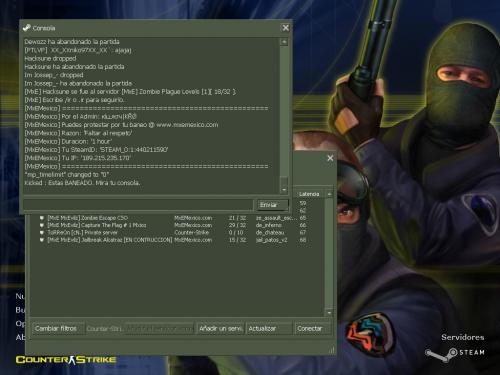Click the console command input field
Viewport: 500px width, 375px height.
pyautogui.click(x=138, y=205)
